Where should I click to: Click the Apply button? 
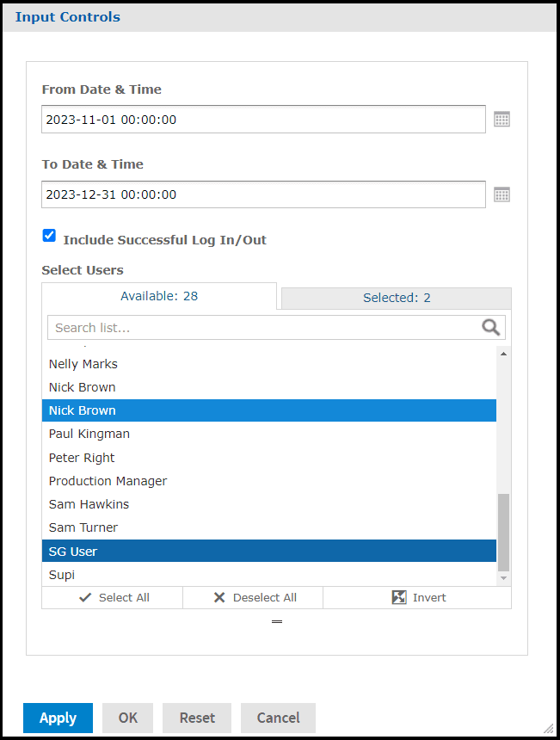tap(58, 718)
